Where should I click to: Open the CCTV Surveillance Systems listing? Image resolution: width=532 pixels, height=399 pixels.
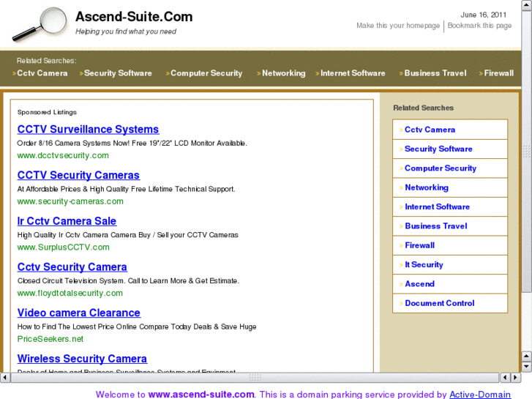pyautogui.click(x=89, y=130)
